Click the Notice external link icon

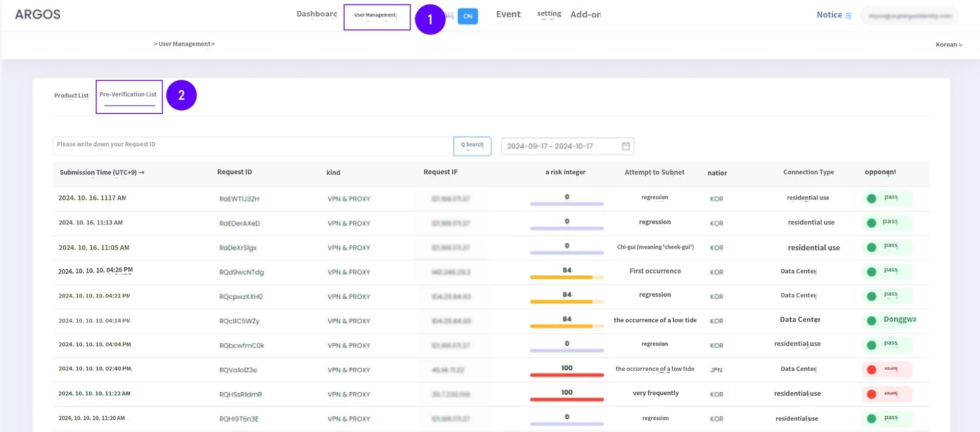848,16
